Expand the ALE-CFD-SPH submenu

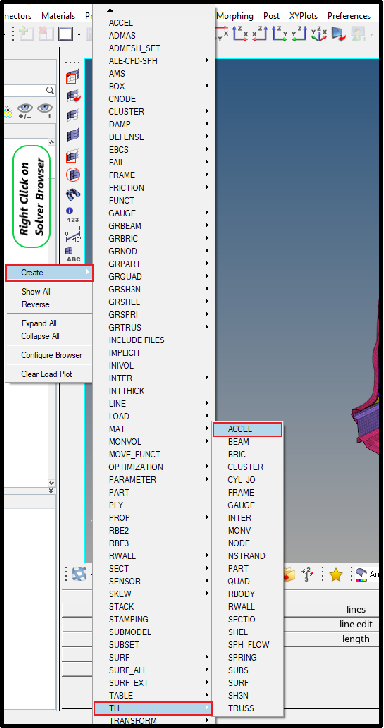154,61
